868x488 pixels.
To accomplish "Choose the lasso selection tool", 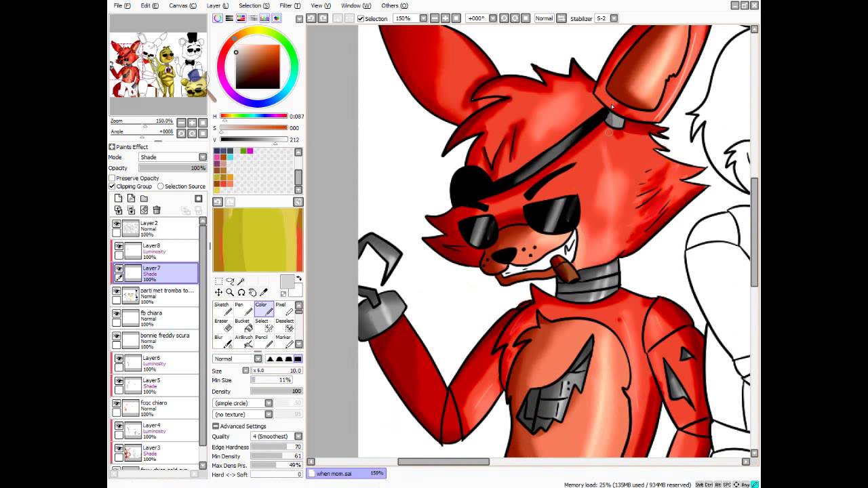I will coord(230,281).
